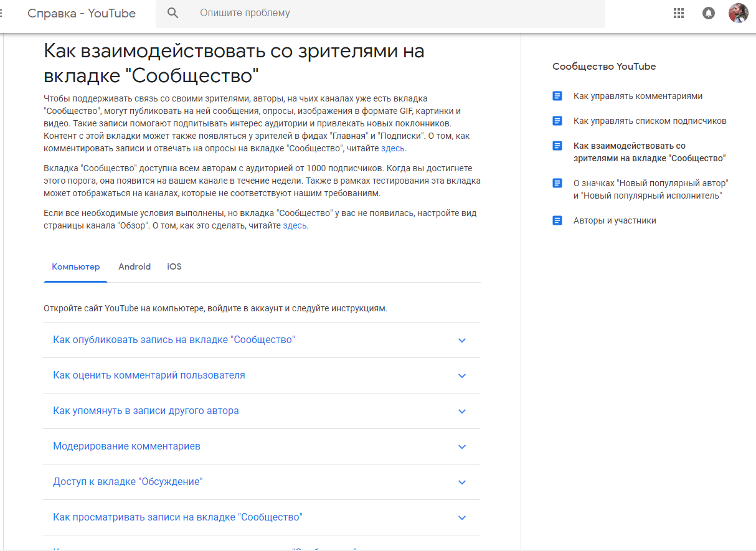Image resolution: width=756 pixels, height=551 pixels.
Task: Click document icon beside "О значках Новый популярный автор"
Action: tap(557, 183)
